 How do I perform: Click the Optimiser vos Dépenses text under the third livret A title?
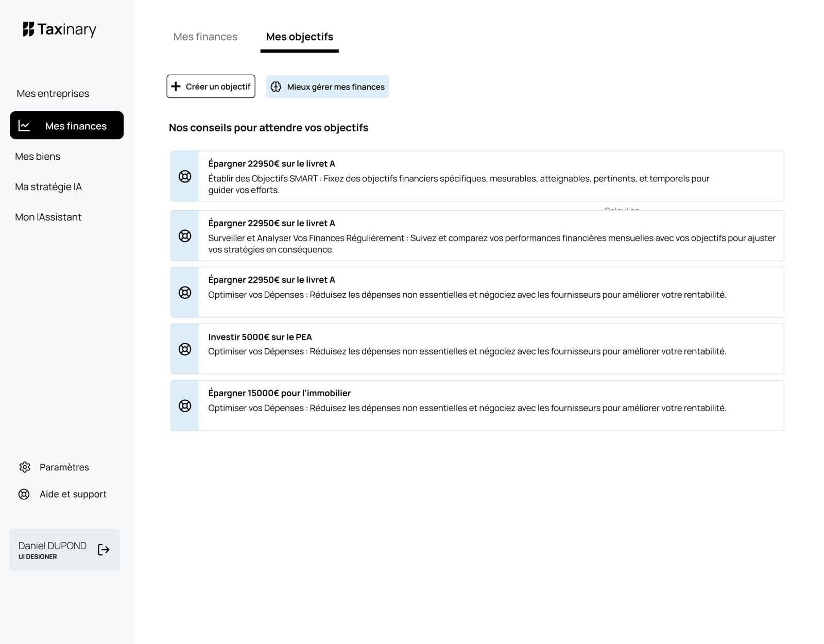click(x=467, y=295)
